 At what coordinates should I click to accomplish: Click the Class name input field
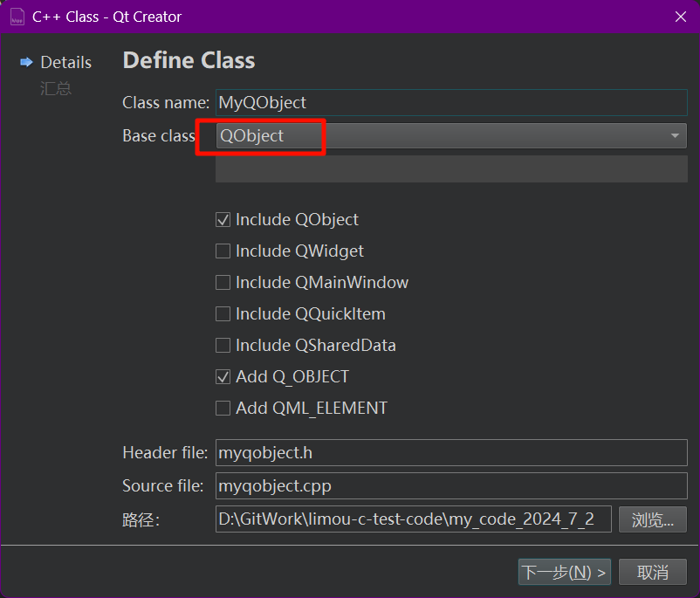(451, 103)
